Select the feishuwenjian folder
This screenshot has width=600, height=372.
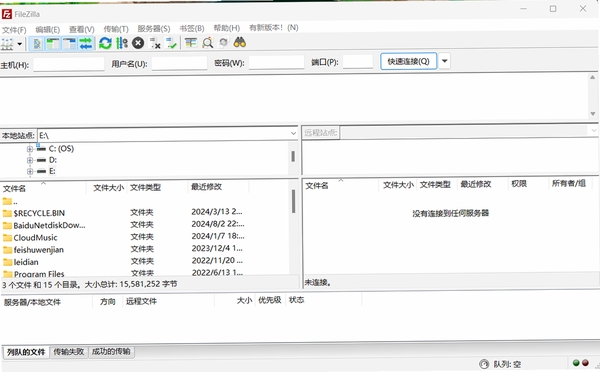(x=39, y=250)
